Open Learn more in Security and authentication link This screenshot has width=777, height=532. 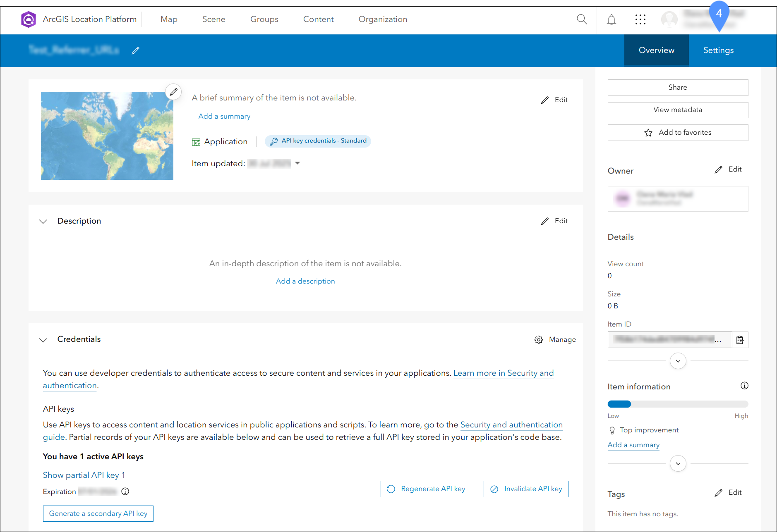click(504, 373)
